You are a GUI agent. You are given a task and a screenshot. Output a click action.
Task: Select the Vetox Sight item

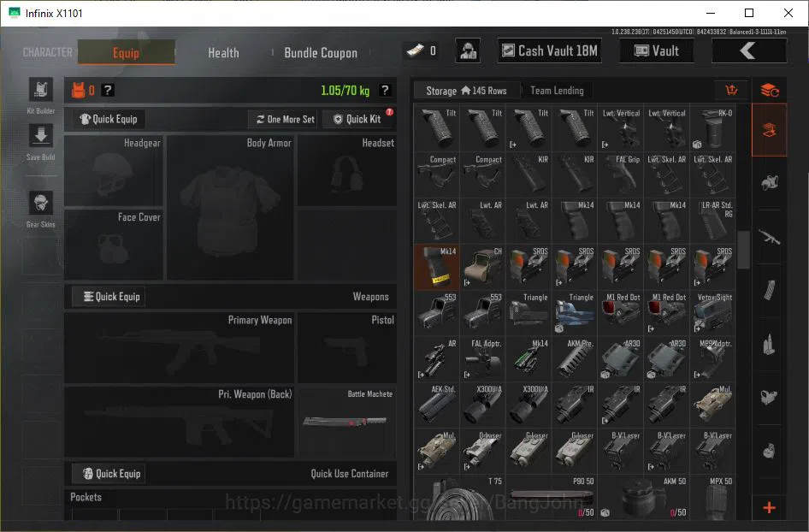click(x=712, y=313)
